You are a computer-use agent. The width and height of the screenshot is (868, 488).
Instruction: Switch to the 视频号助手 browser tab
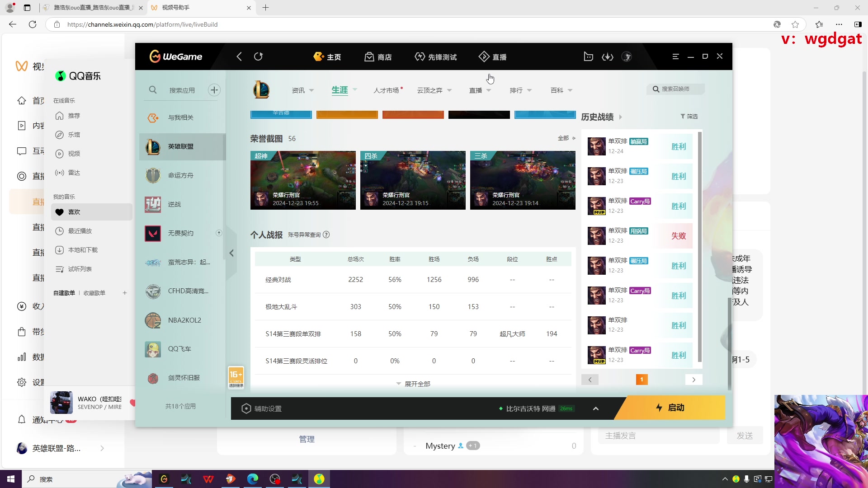tap(202, 8)
